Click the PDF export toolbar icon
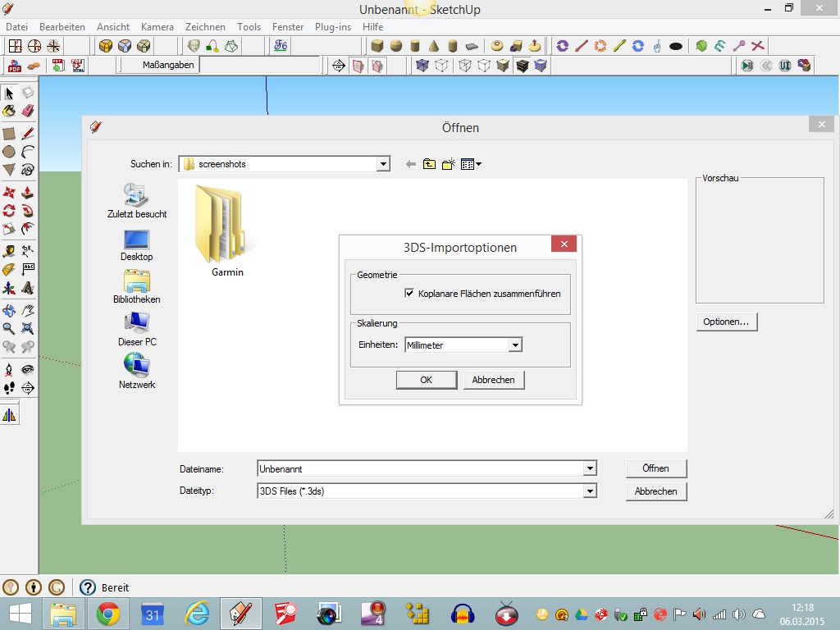The width and height of the screenshot is (840, 630). point(14,66)
